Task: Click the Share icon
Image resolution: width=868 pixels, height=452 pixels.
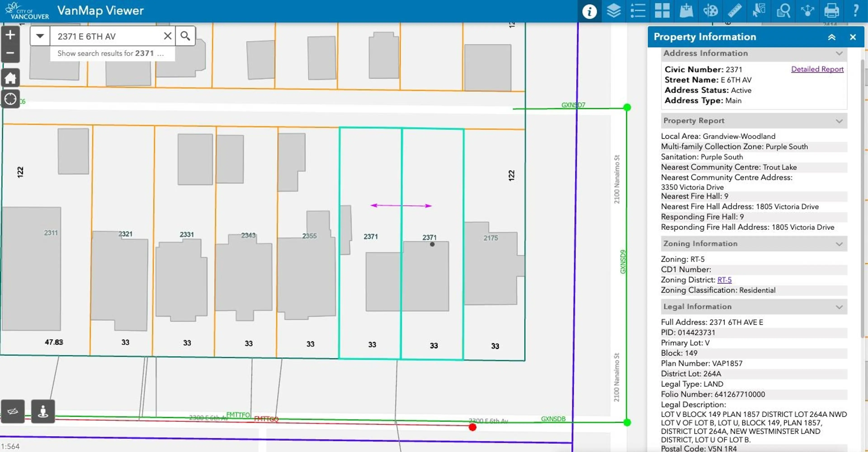Action: coord(807,11)
